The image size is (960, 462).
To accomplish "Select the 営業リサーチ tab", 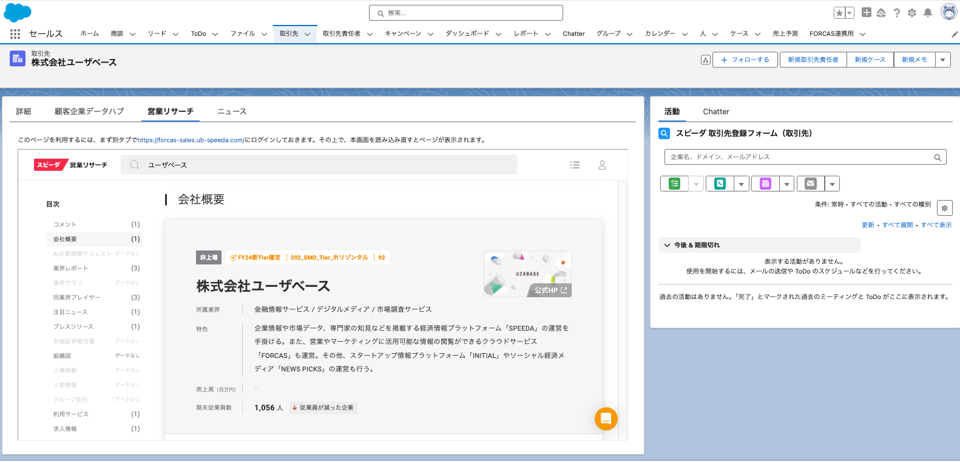I will tap(170, 111).
